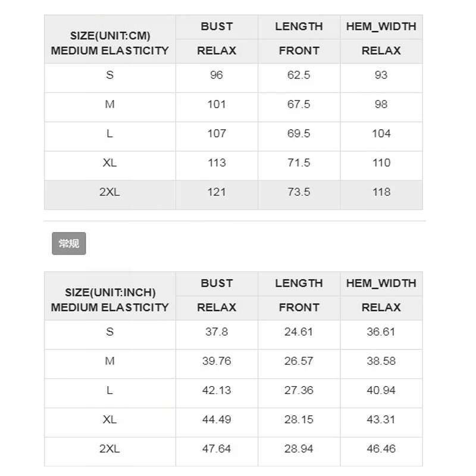Click bust value 113 for size XL
476x476 pixels.
click(217, 162)
